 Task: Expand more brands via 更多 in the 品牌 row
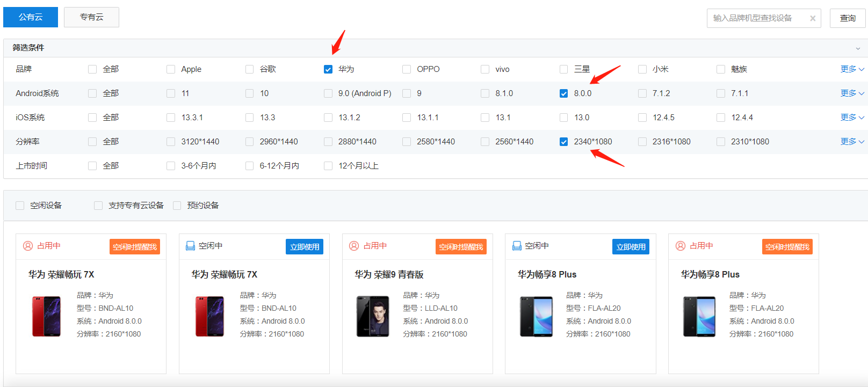tap(852, 69)
